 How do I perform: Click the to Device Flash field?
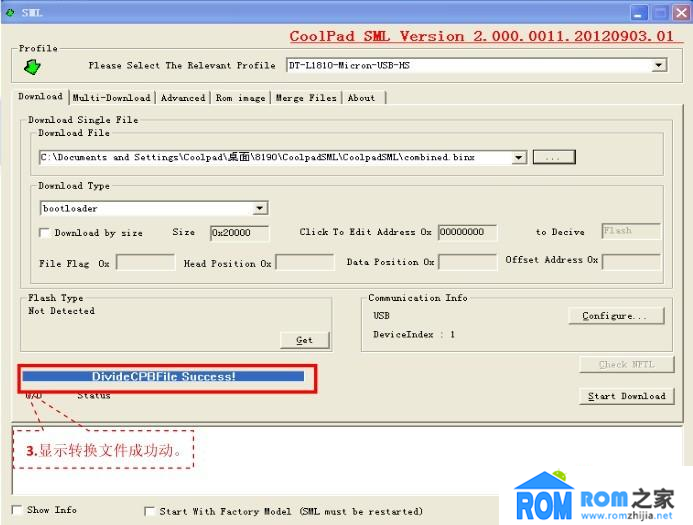pyautogui.click(x=631, y=231)
